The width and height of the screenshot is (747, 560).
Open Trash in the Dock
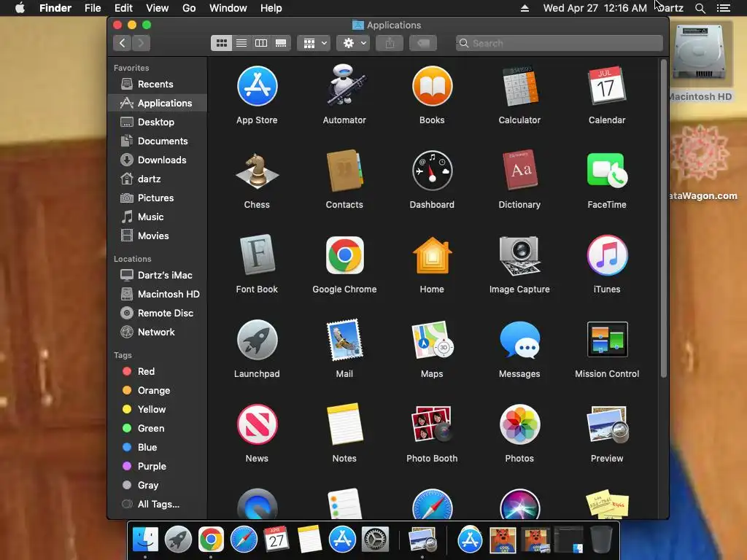tap(601, 540)
